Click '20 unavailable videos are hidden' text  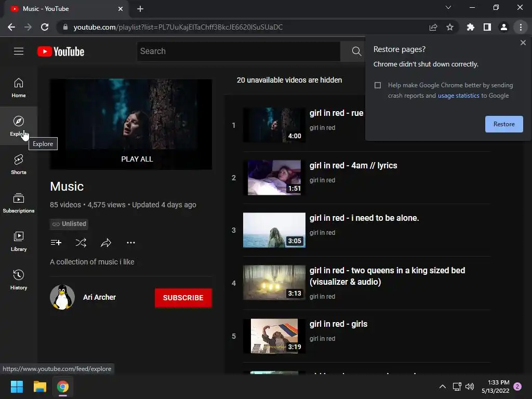(289, 80)
